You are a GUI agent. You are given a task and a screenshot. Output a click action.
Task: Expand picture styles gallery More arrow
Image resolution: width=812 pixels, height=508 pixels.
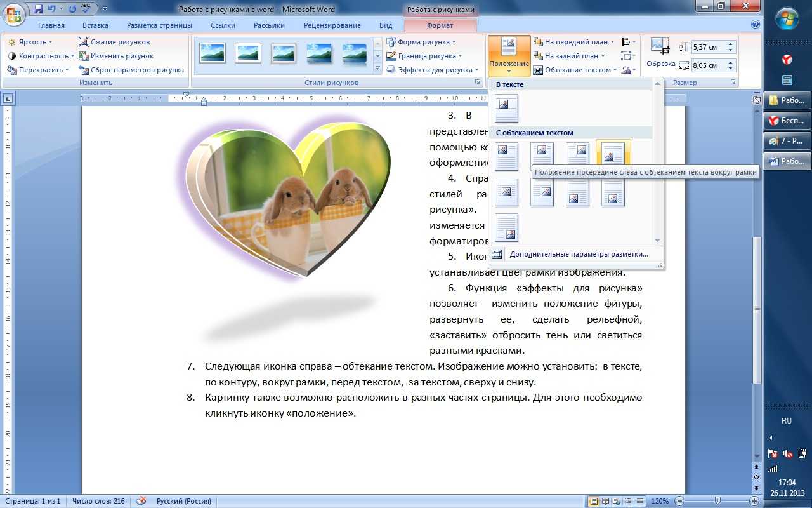pos(377,69)
